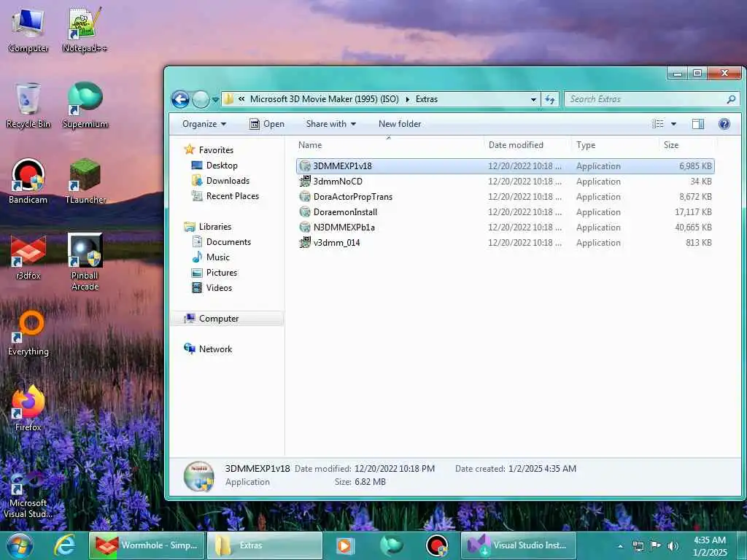Expand hidden breadcrumb folders chevron

point(241,99)
